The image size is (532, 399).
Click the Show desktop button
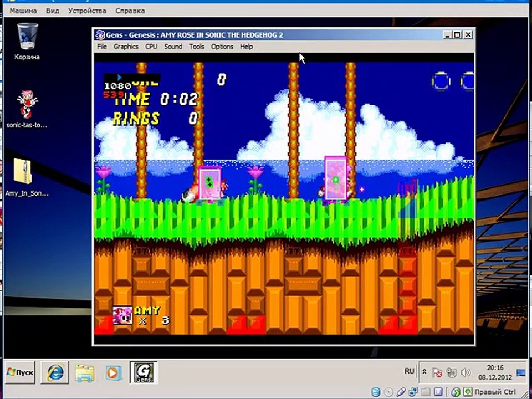[x=521, y=372]
